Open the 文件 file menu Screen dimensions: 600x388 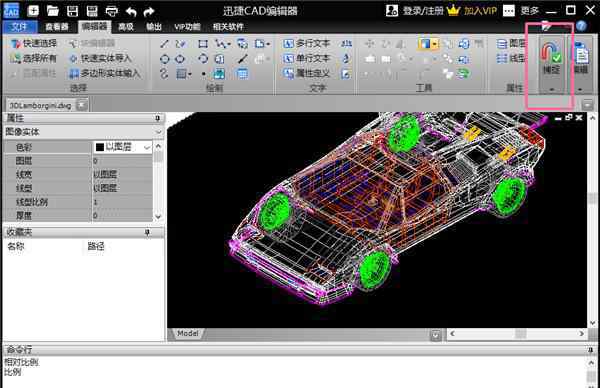click(x=20, y=27)
